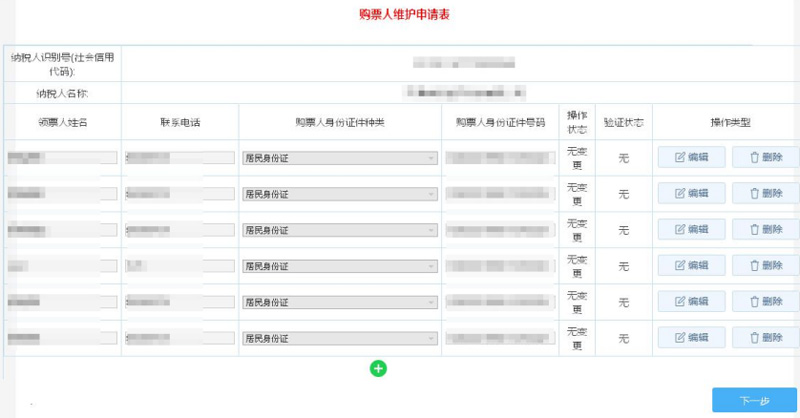Click 删除 in the sixth row

click(x=766, y=337)
